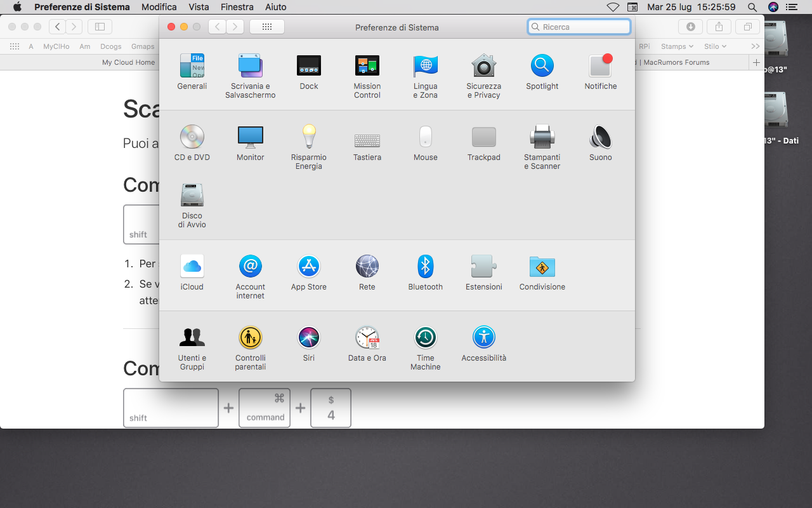Click the show-all grid button in Preferenze di Sistema
This screenshot has width=812, height=508.
tap(267, 27)
